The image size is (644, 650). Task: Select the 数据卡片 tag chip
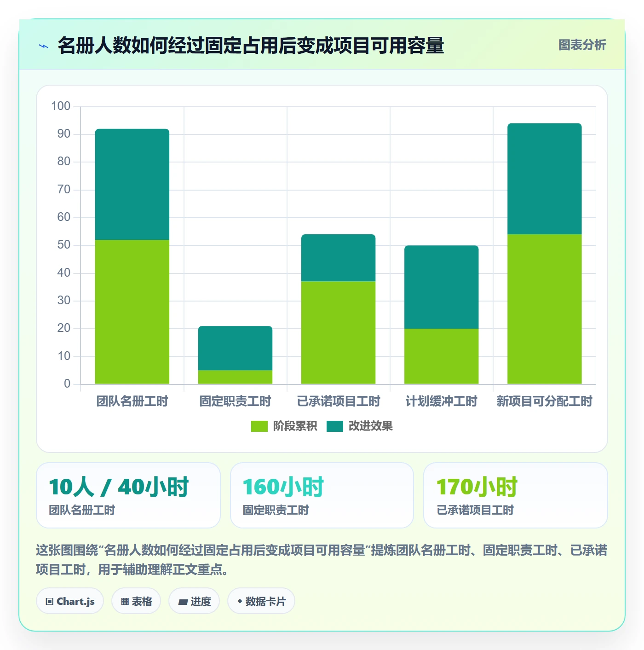pyautogui.click(x=261, y=601)
